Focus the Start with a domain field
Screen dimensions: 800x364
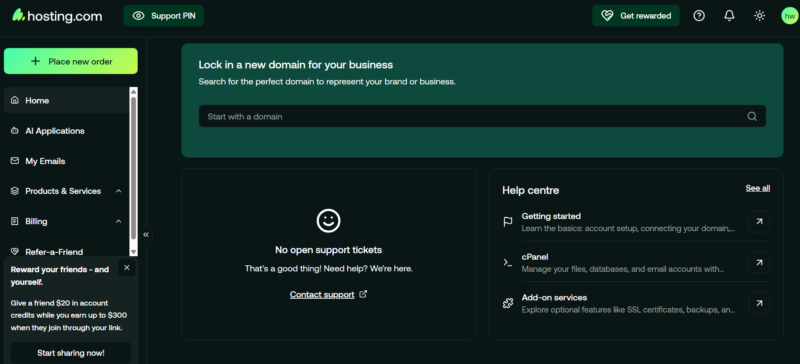point(482,116)
